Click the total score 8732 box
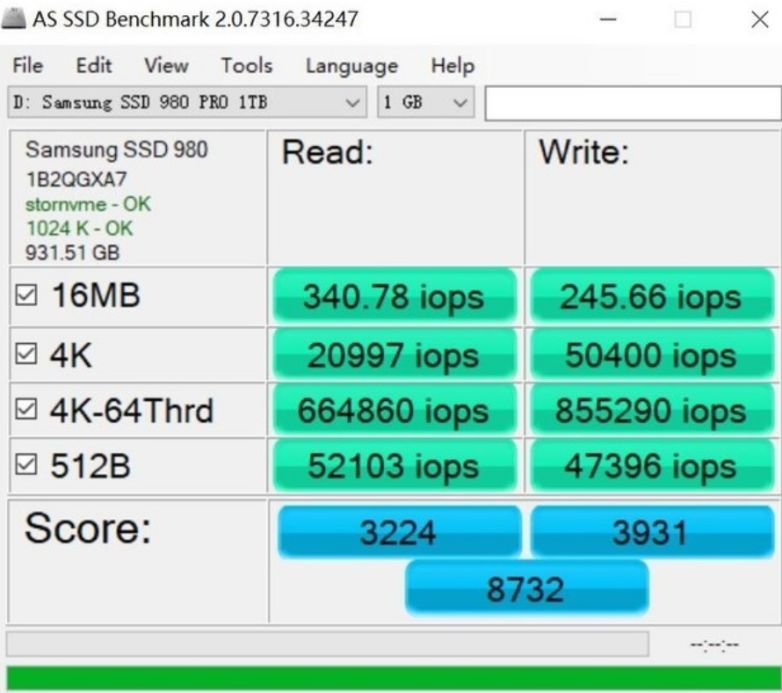782x693 pixels. (526, 588)
